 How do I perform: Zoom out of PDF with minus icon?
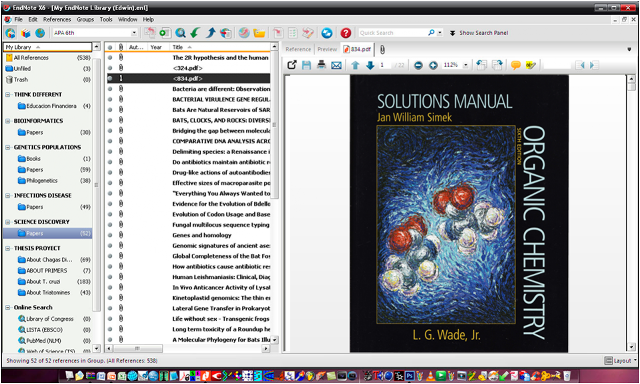(x=418, y=65)
